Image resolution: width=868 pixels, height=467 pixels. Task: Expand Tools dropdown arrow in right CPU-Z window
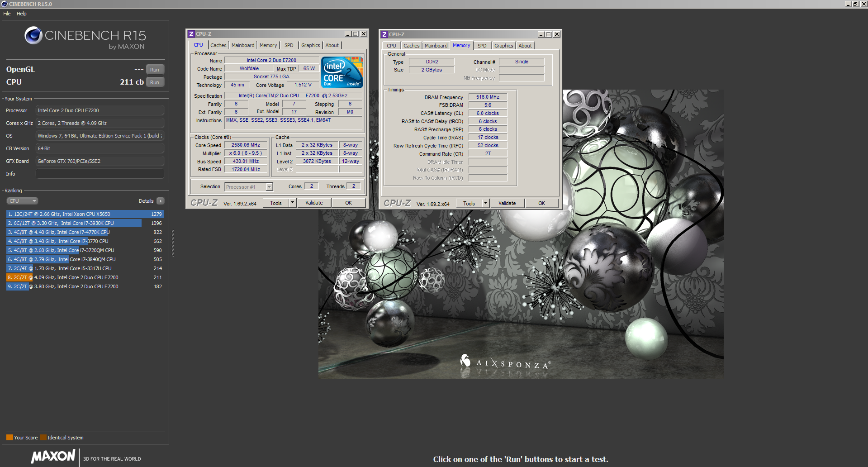coord(486,204)
